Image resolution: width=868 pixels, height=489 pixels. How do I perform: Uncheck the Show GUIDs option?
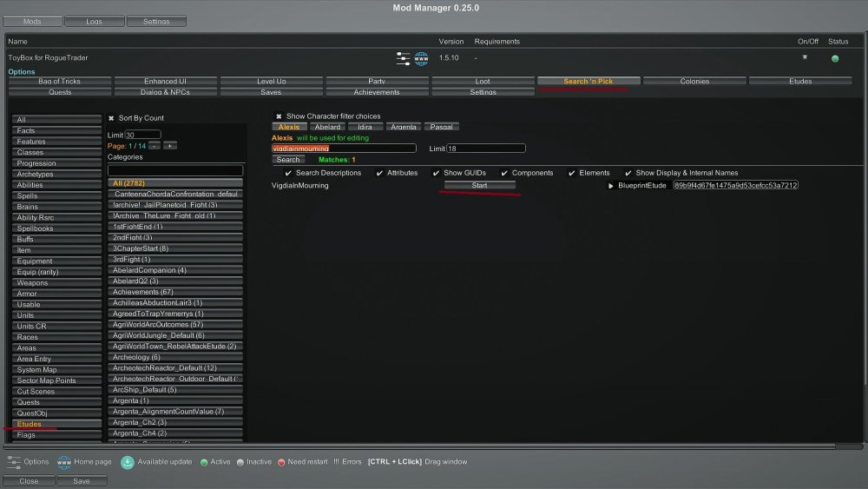436,173
